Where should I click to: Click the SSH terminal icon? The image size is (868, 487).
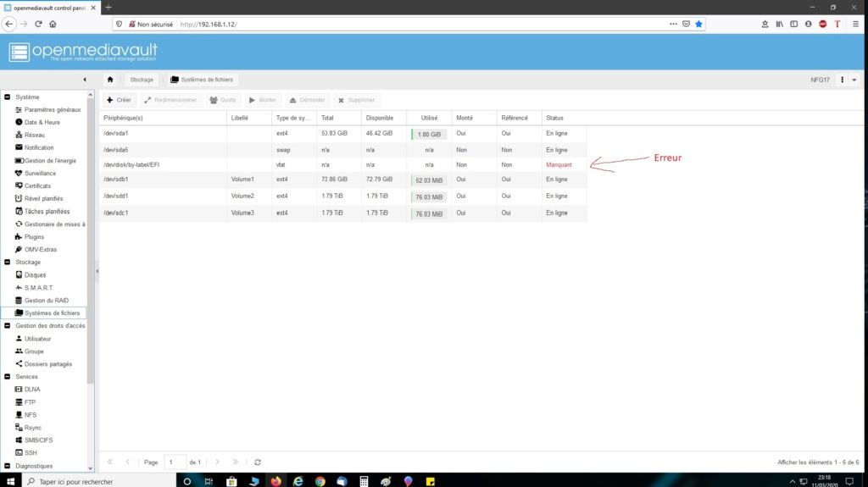pyautogui.click(x=19, y=452)
